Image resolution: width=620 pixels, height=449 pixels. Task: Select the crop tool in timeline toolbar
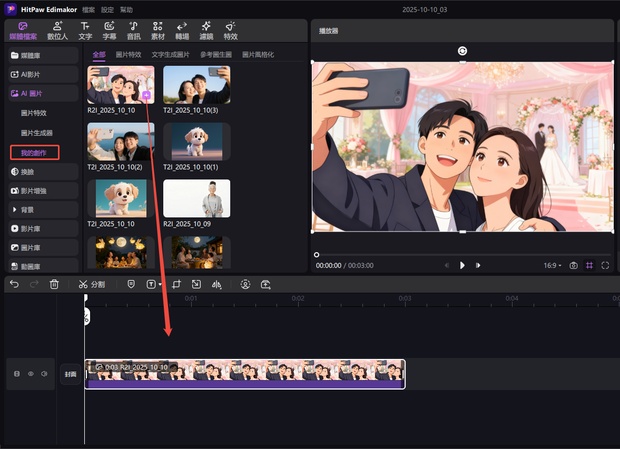tap(175, 284)
